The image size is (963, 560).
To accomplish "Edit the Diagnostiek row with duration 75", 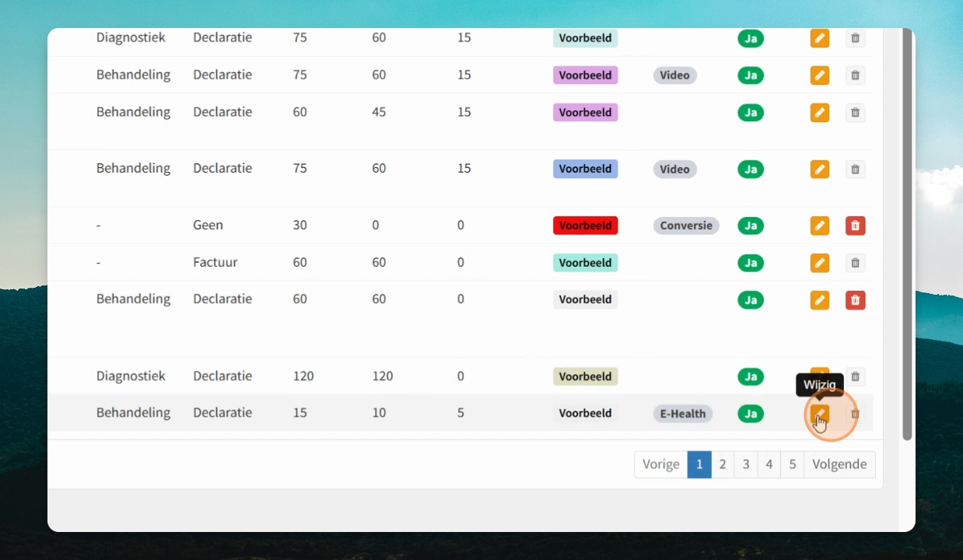I will coord(819,38).
